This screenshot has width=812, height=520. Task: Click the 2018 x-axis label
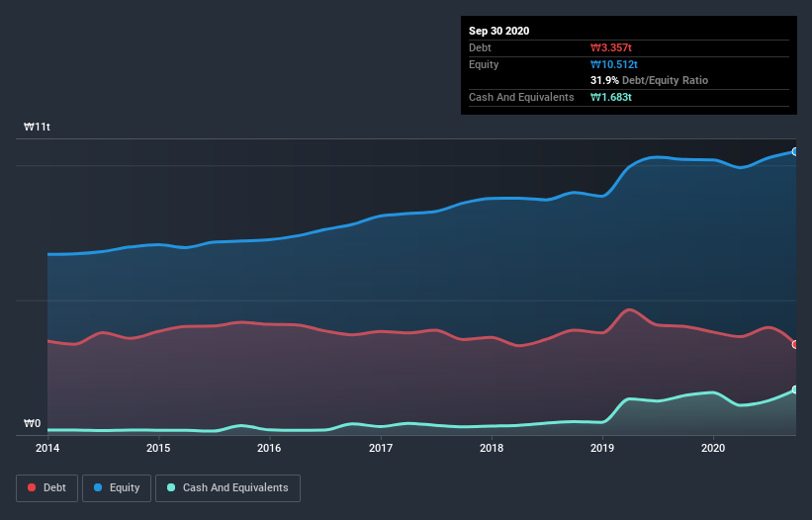[x=492, y=448]
